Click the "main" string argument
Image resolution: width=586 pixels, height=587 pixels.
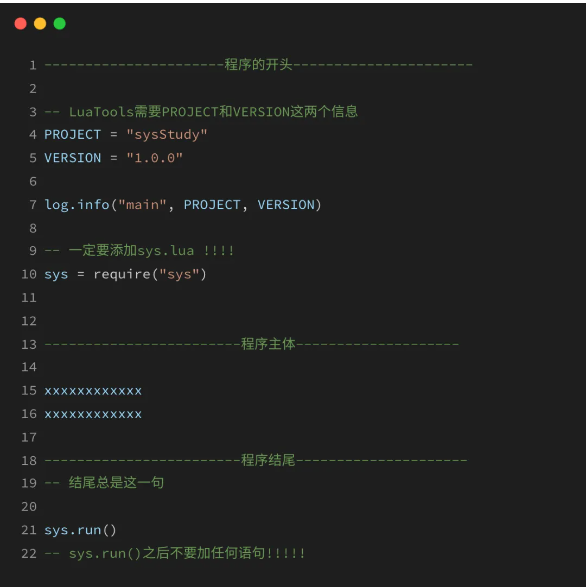click(x=142, y=204)
